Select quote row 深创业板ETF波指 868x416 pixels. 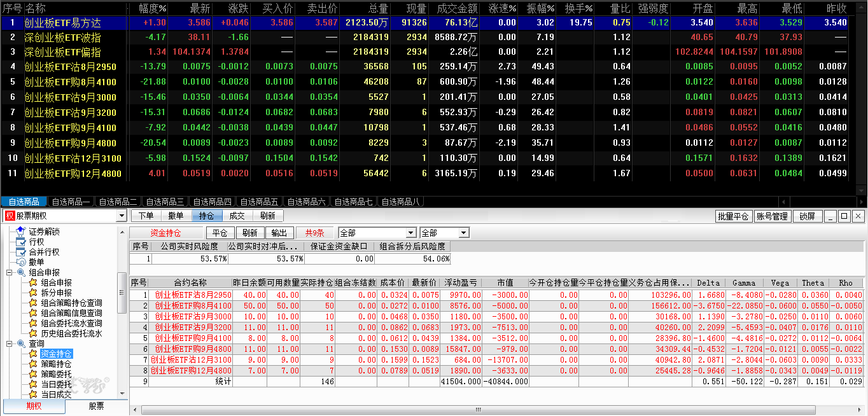pos(424,37)
